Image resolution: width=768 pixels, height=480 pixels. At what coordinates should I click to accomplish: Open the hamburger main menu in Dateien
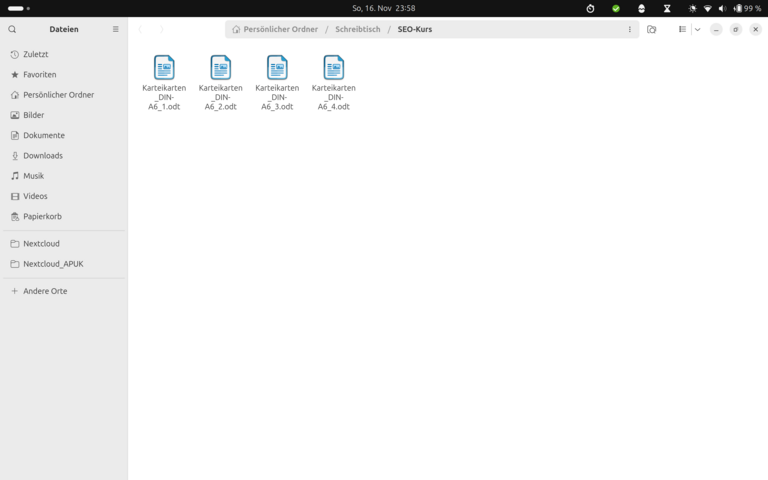point(115,30)
